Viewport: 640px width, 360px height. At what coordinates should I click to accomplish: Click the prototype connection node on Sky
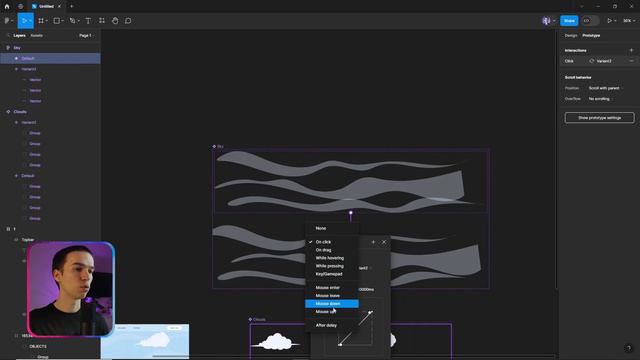point(351,213)
